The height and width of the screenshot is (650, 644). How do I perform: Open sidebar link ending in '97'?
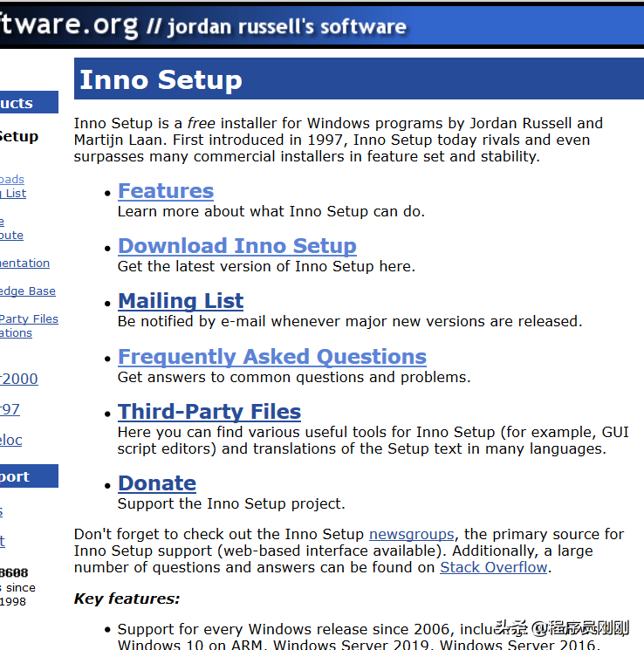coord(10,409)
